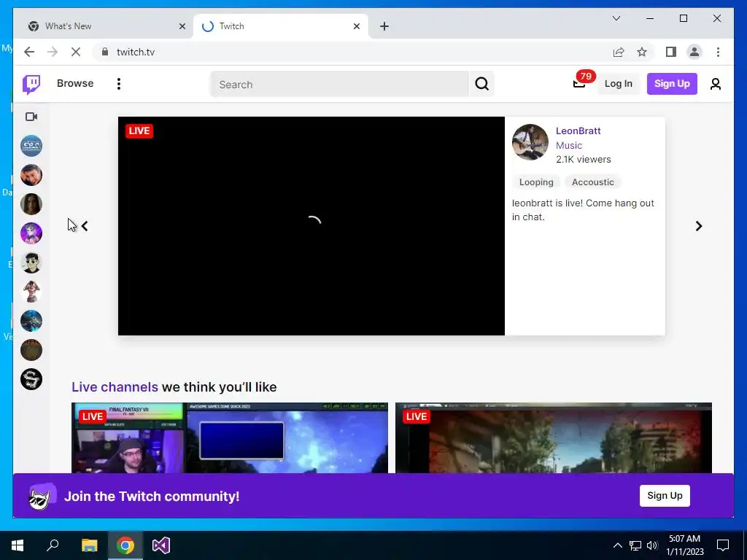The height and width of the screenshot is (560, 747).
Task: Switch to the What's New tab
Action: tap(104, 26)
